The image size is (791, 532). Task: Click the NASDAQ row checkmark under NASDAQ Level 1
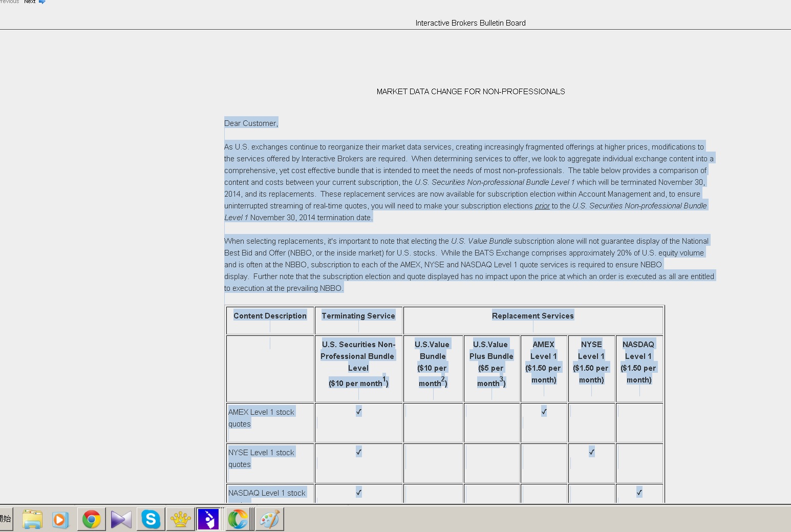pyautogui.click(x=639, y=492)
